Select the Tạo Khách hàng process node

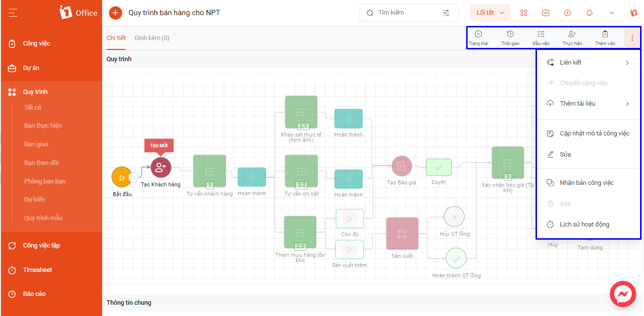click(x=161, y=167)
